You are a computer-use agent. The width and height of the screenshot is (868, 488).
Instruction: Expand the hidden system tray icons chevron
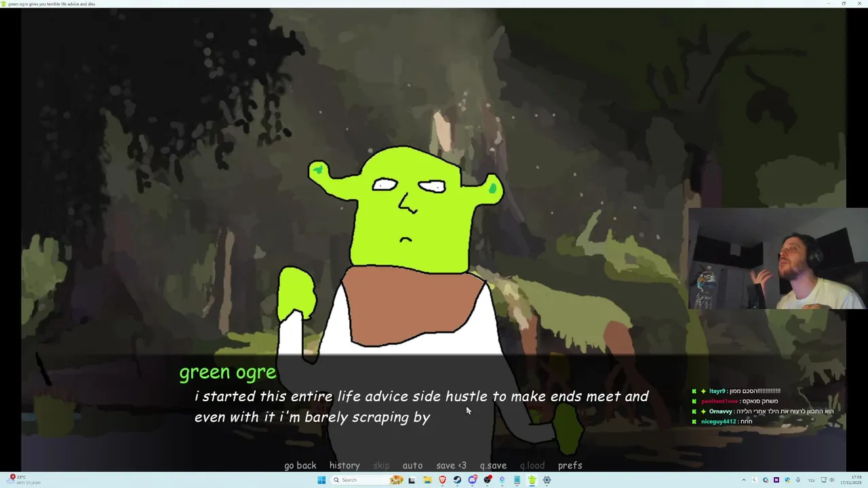coord(743,480)
